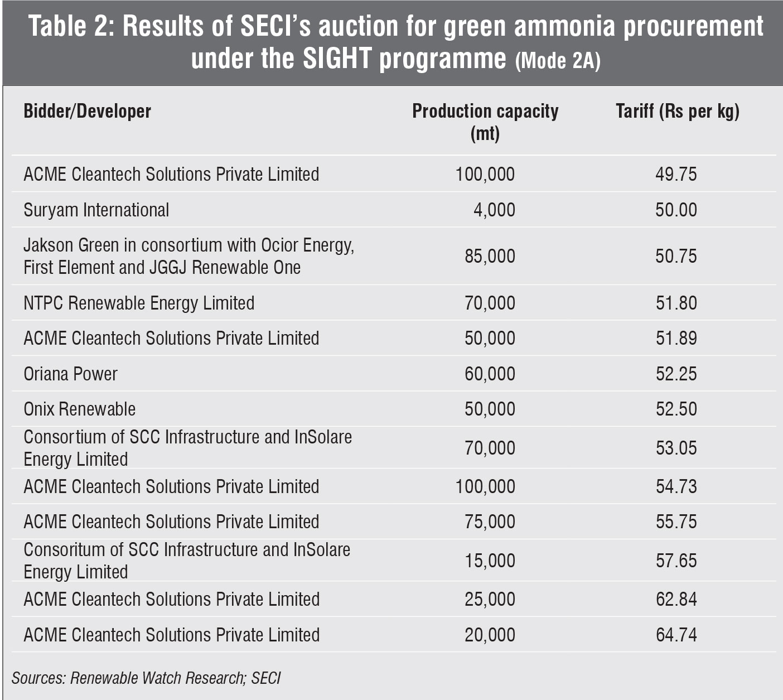Click the Bidder/Developer column header
The image size is (783, 700).
tap(87, 111)
